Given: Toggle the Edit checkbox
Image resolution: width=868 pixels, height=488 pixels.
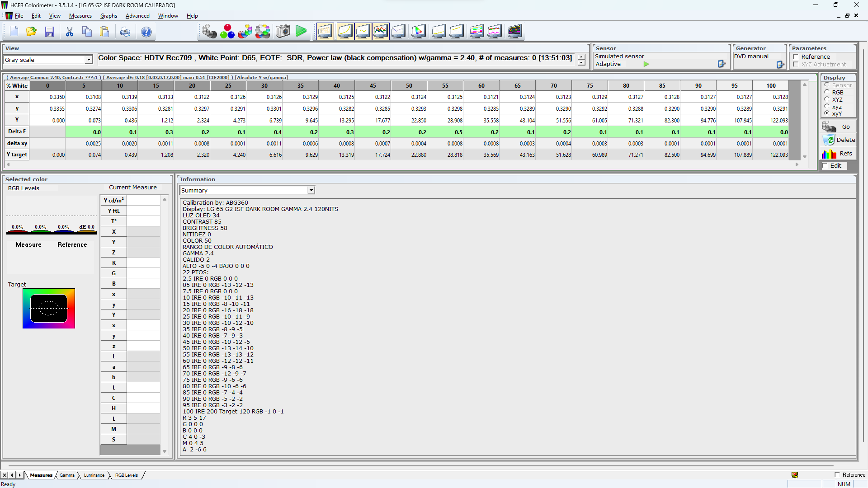Looking at the screenshot, I should [825, 166].
